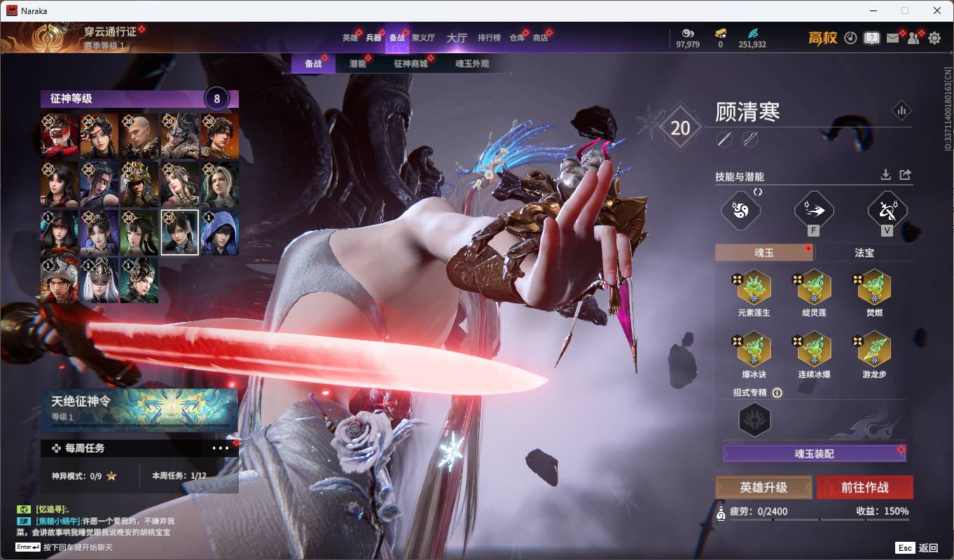Switch to the 潜能 sub-tab

click(x=358, y=64)
